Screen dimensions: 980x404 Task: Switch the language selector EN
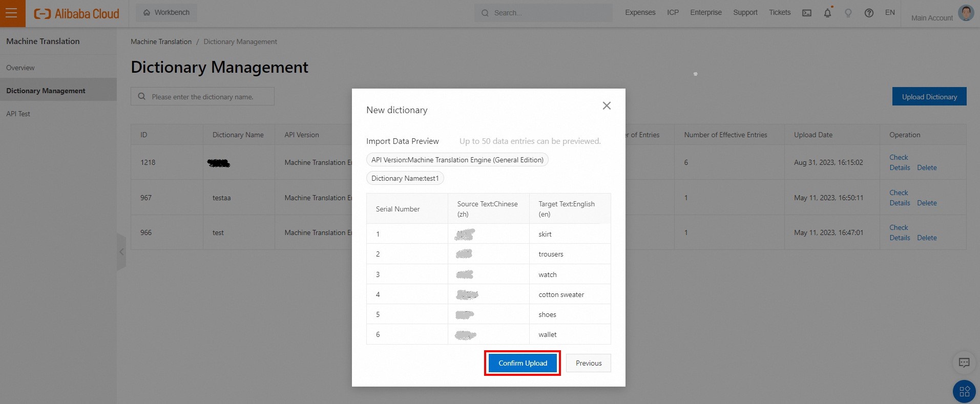(x=890, y=12)
